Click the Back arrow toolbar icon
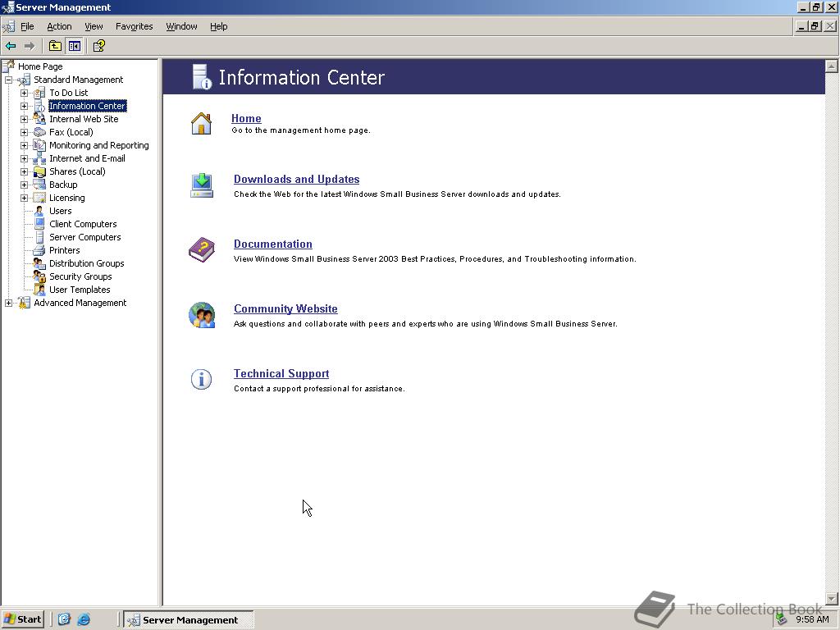This screenshot has height=630, width=840. tap(10, 46)
